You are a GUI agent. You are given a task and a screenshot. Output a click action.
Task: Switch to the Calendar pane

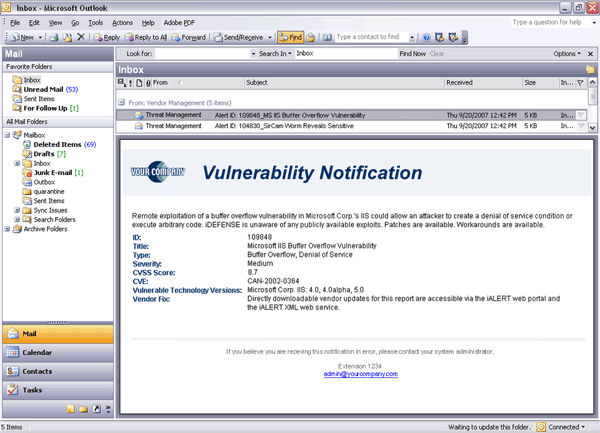[x=58, y=353]
